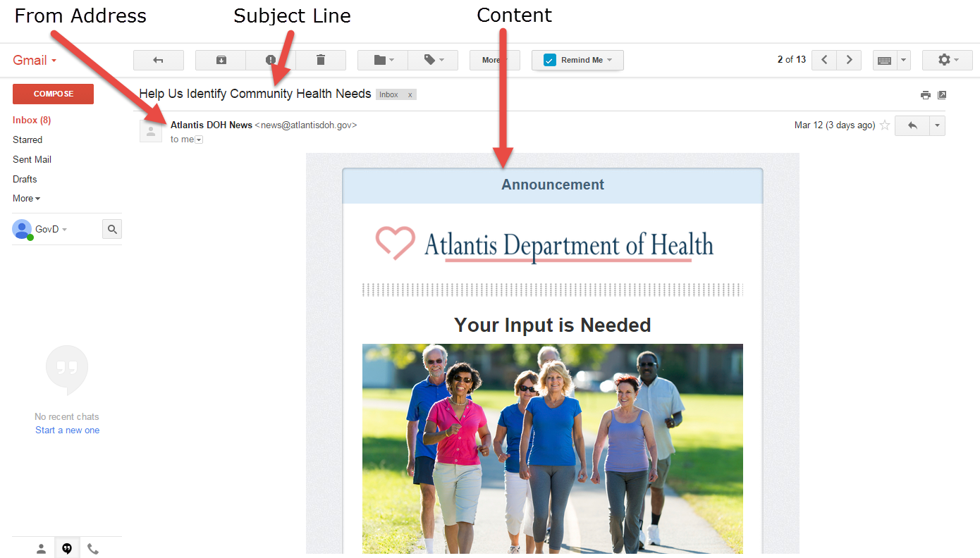Star this email
Viewport: 980px width, 558px height.
click(x=885, y=125)
